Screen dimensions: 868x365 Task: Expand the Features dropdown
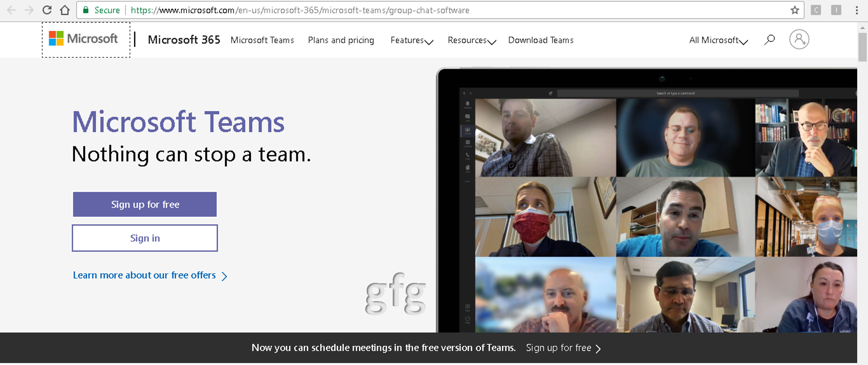tap(411, 40)
